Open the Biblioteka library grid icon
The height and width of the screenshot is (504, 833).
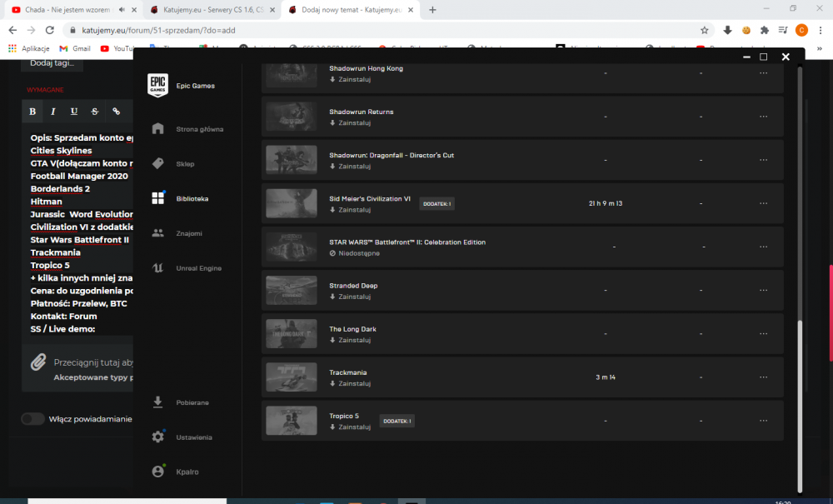pos(158,198)
